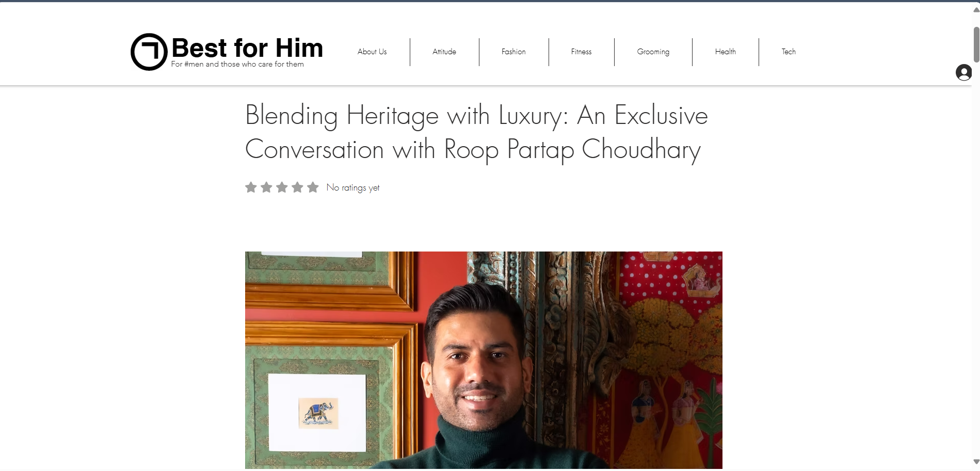The image size is (980, 471).
Task: Open the Tech navigation item
Action: pos(788,52)
